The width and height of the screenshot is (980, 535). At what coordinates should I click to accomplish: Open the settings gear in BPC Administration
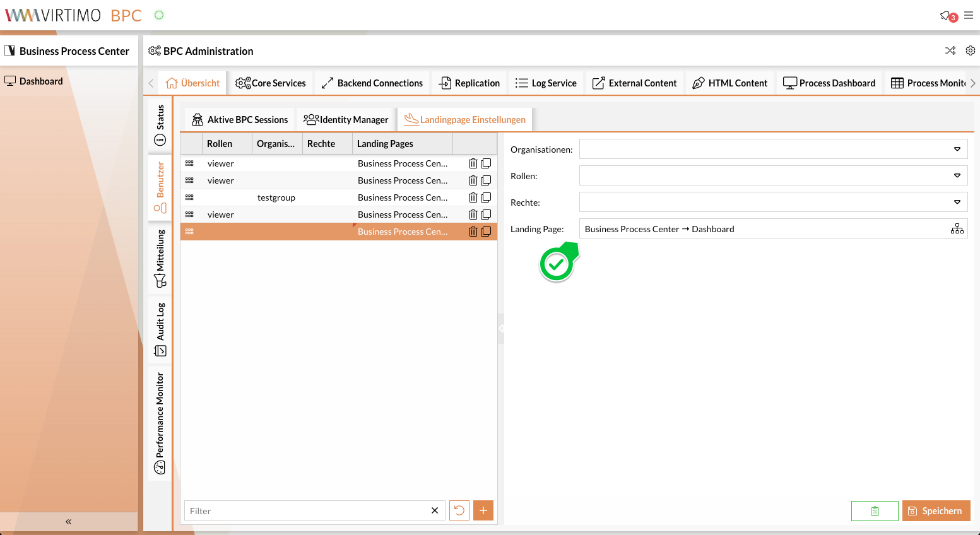click(971, 50)
